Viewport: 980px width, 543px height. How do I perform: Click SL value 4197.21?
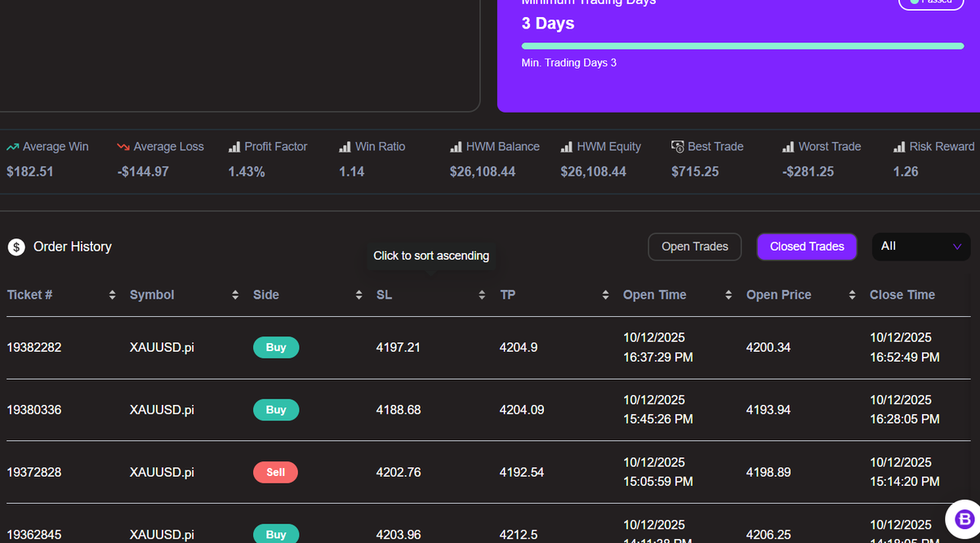(x=399, y=347)
